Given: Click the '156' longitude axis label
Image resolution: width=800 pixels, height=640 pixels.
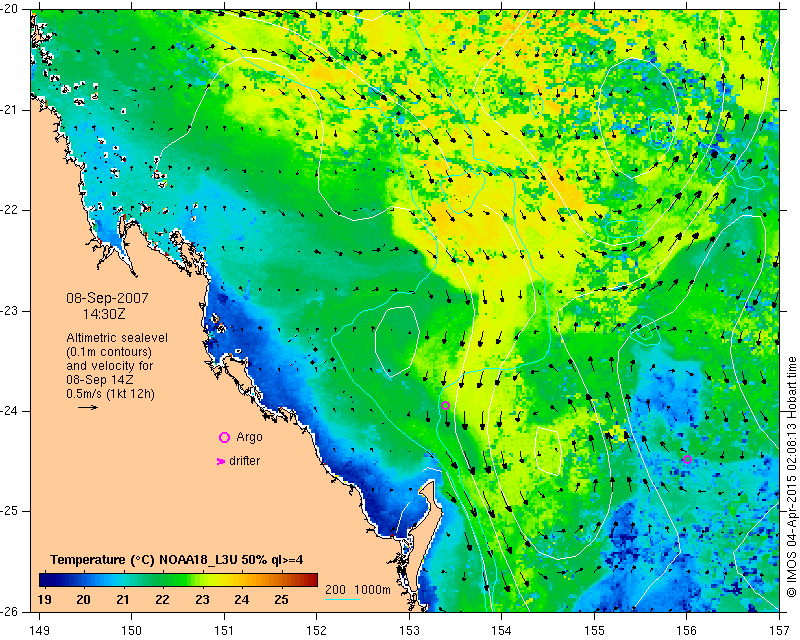Looking at the screenshot, I should [x=687, y=631].
